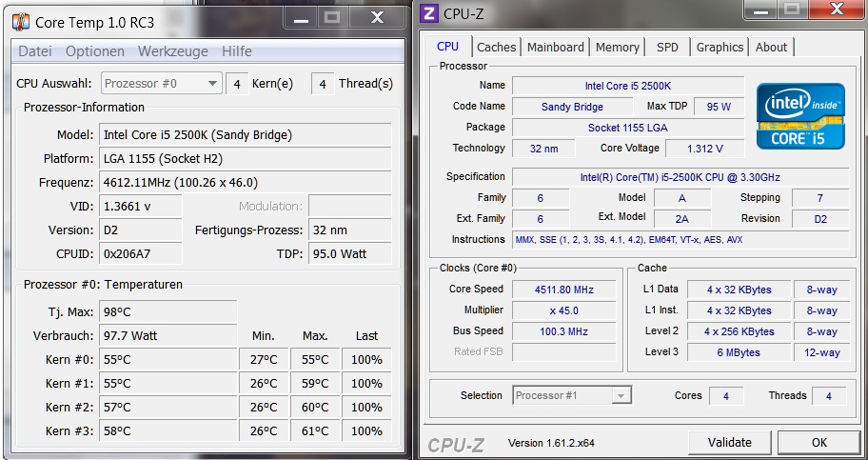Click the Max TDP value 95 W
Viewport: 868px width, 460px height.
click(719, 107)
